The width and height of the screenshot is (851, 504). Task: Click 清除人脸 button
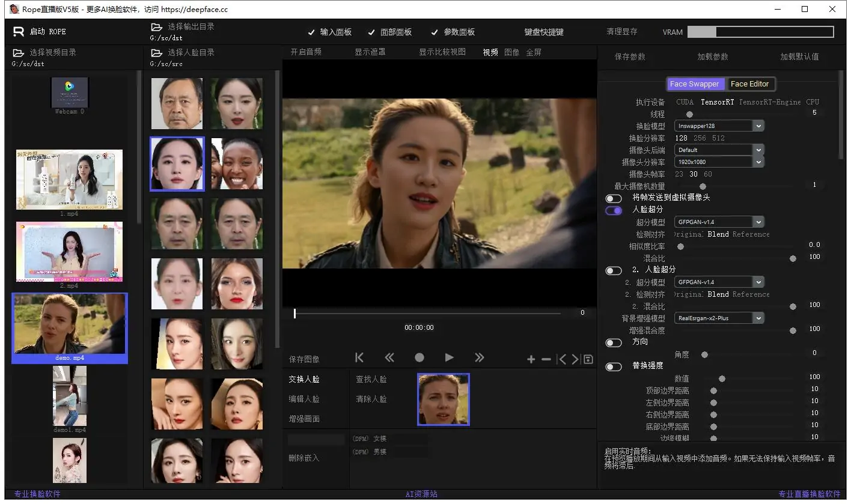tap(371, 399)
